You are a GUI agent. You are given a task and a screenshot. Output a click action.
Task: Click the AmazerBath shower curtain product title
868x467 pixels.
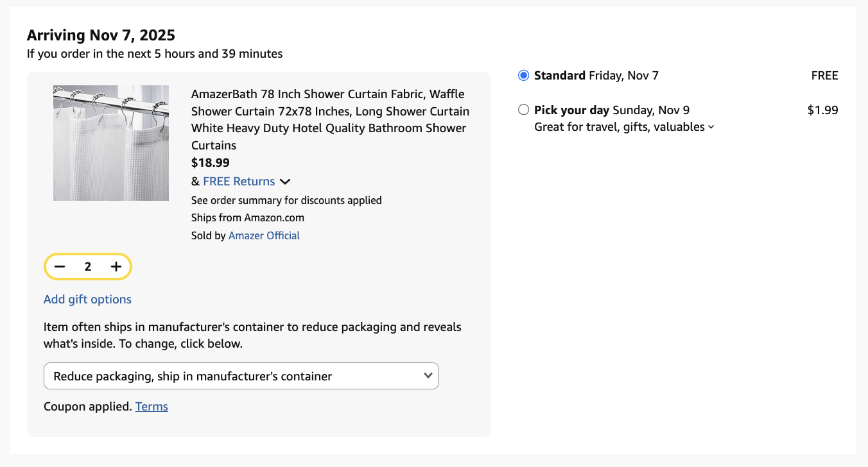click(x=330, y=119)
